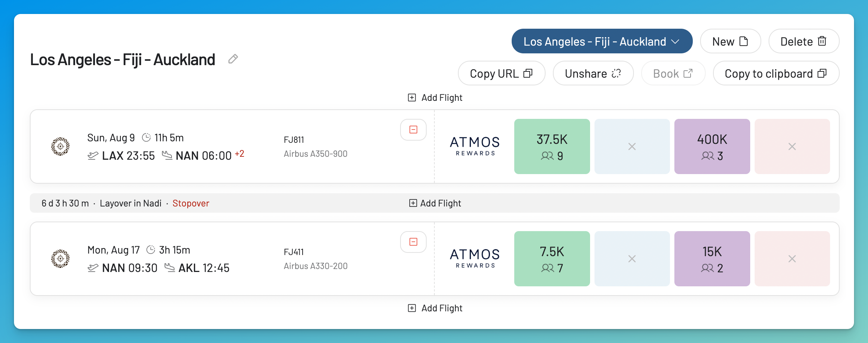The image size is (868, 343).
Task: Open the Los Angeles - Fiji - Auckland dropdown
Action: coord(602,41)
